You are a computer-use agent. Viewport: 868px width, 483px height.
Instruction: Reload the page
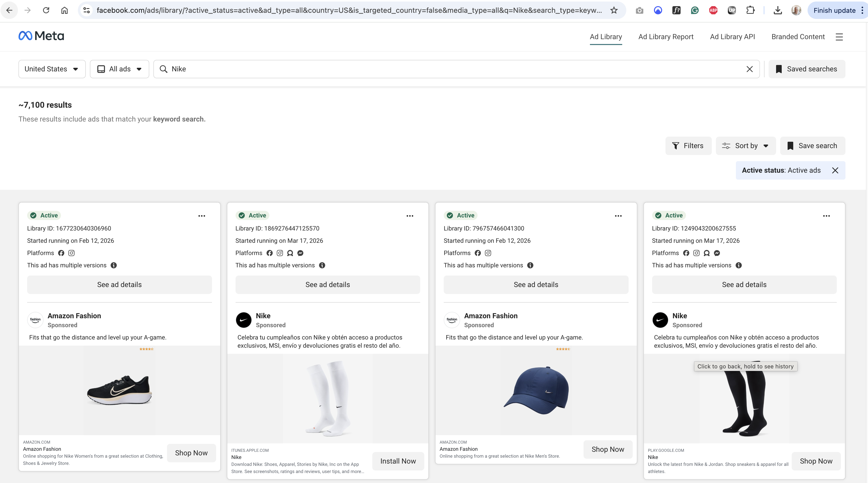[x=46, y=10]
